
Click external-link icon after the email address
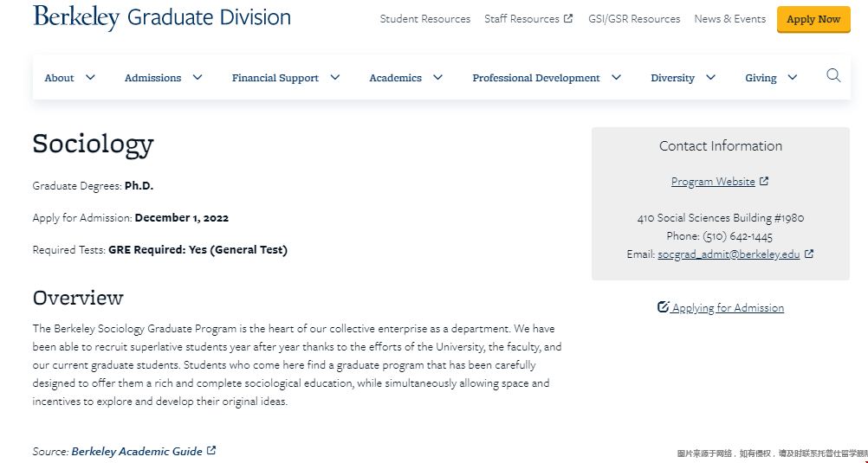pos(809,254)
